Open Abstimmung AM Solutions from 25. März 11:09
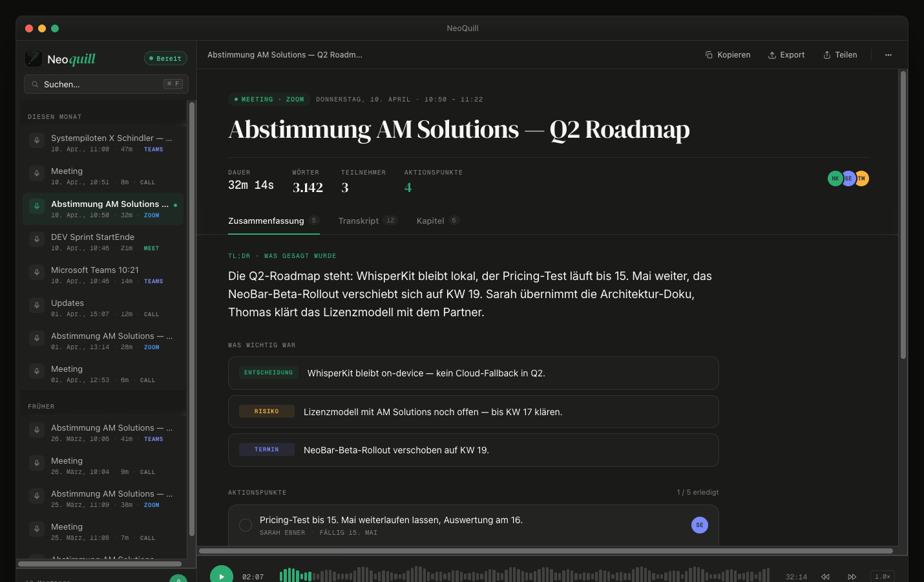The image size is (924, 582). coord(103,499)
